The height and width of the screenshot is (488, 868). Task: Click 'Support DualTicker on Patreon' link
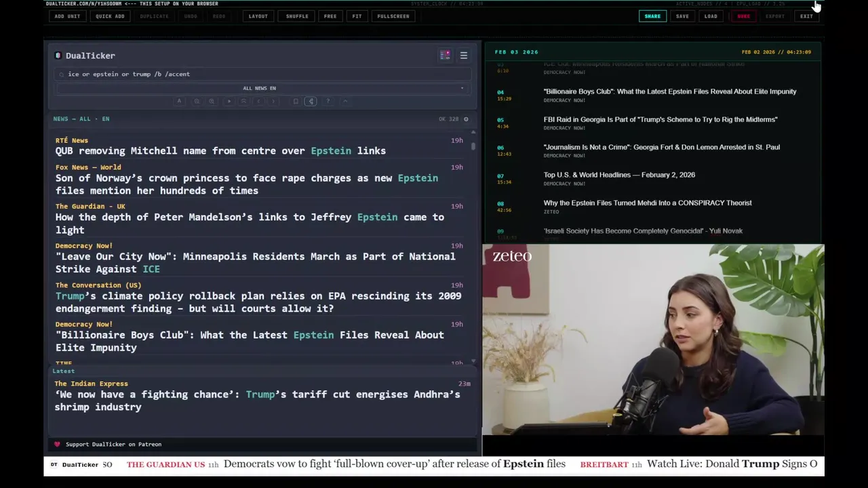[x=113, y=445]
